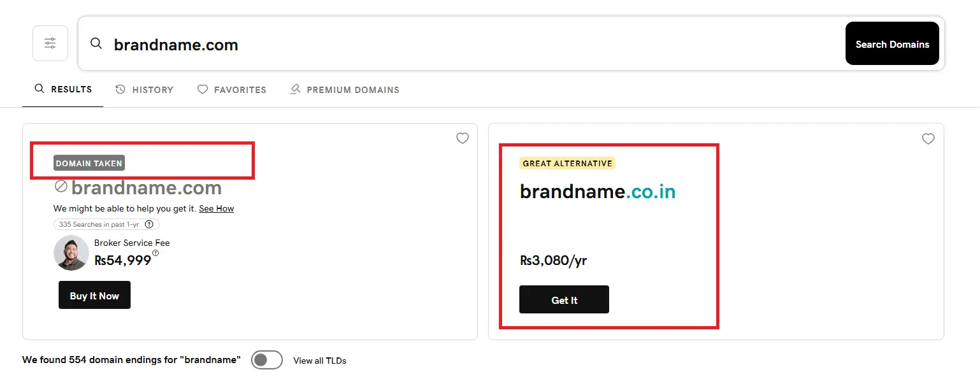The height and width of the screenshot is (386, 980).
Task: Toggle favorite status on the taken domain card
Action: tap(463, 138)
